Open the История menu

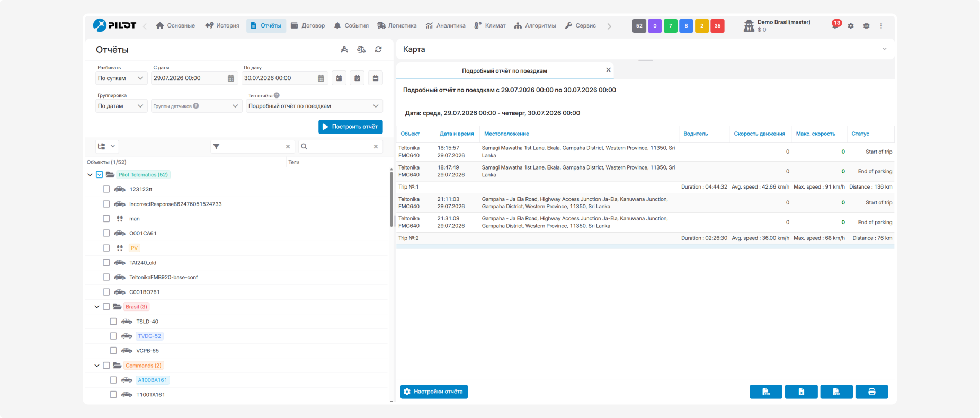[222, 25]
